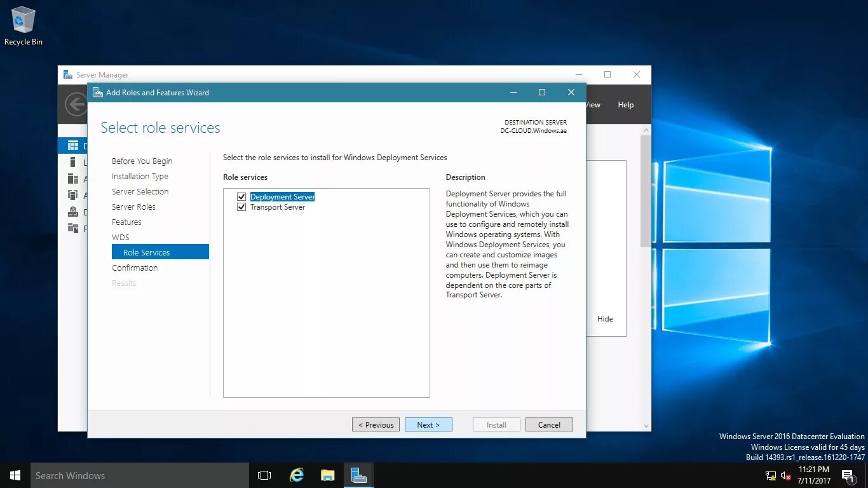The image size is (868, 488).
Task: Click the Cancel button in the wizard
Action: [x=549, y=424]
